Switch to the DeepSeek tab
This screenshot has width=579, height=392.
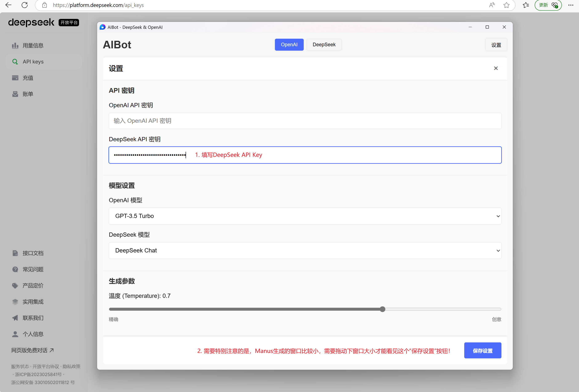click(324, 45)
